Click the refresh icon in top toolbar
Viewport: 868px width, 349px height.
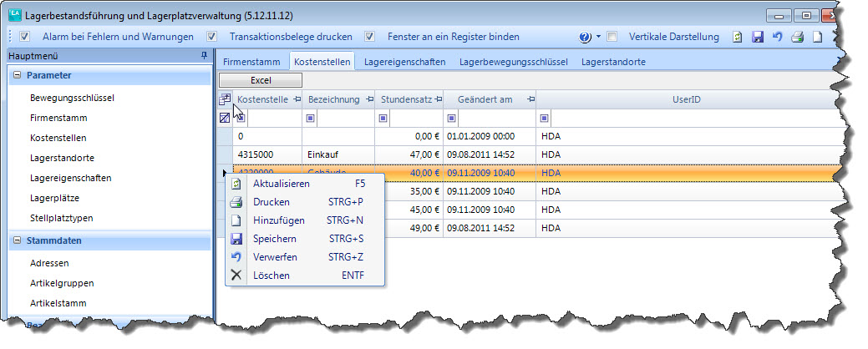738,37
